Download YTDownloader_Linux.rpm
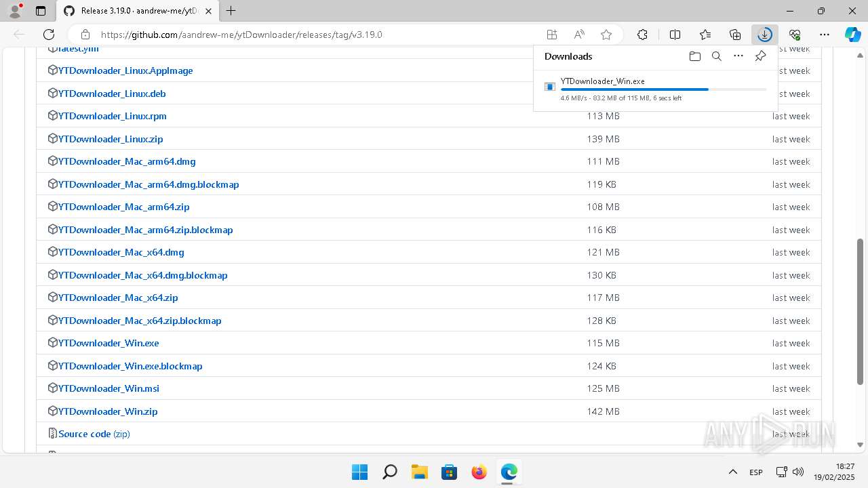The height and width of the screenshot is (488, 868). point(113,116)
